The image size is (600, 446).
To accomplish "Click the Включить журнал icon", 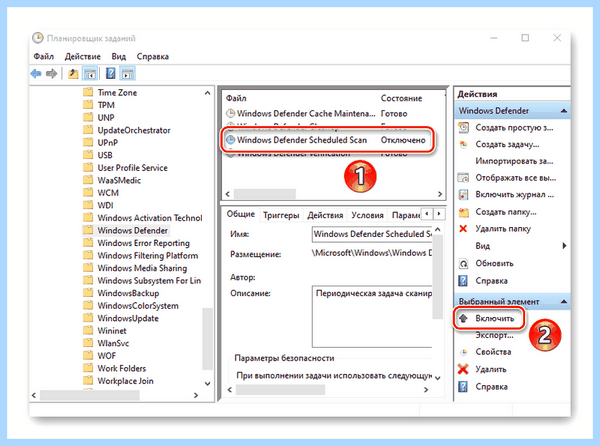I will pos(463,194).
